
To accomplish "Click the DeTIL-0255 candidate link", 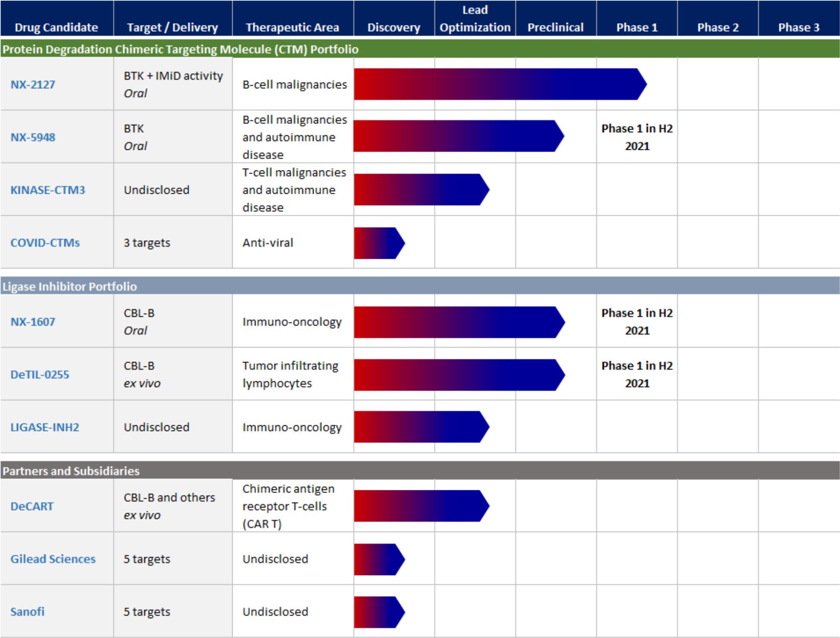I will pos(40,375).
